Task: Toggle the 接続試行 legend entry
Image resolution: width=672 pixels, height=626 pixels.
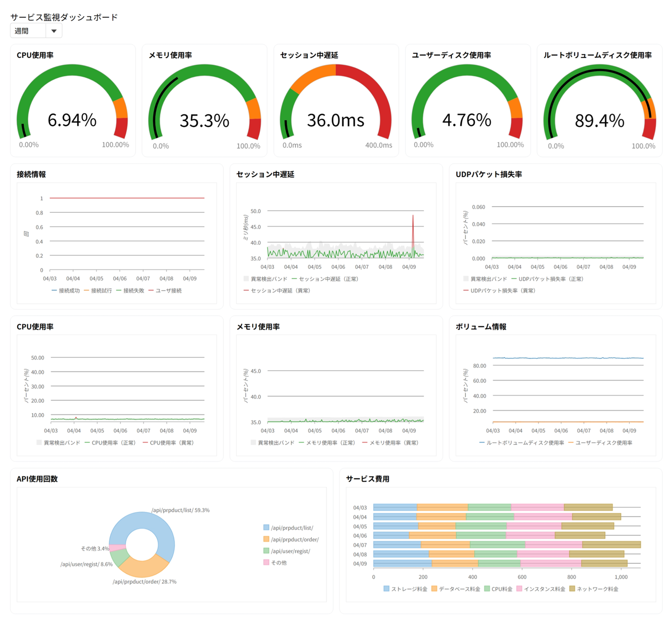Action: coord(98,291)
